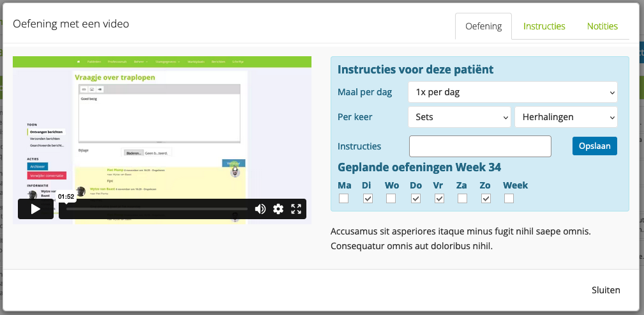The width and height of the screenshot is (644, 315).
Task: Click the Opslaan button
Action: [x=595, y=146]
